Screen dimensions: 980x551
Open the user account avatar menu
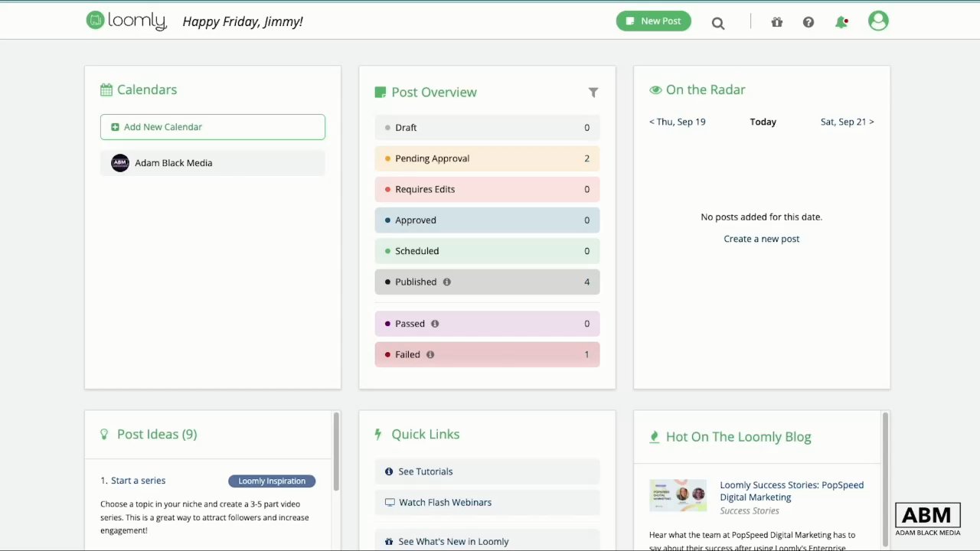pyautogui.click(x=878, y=21)
